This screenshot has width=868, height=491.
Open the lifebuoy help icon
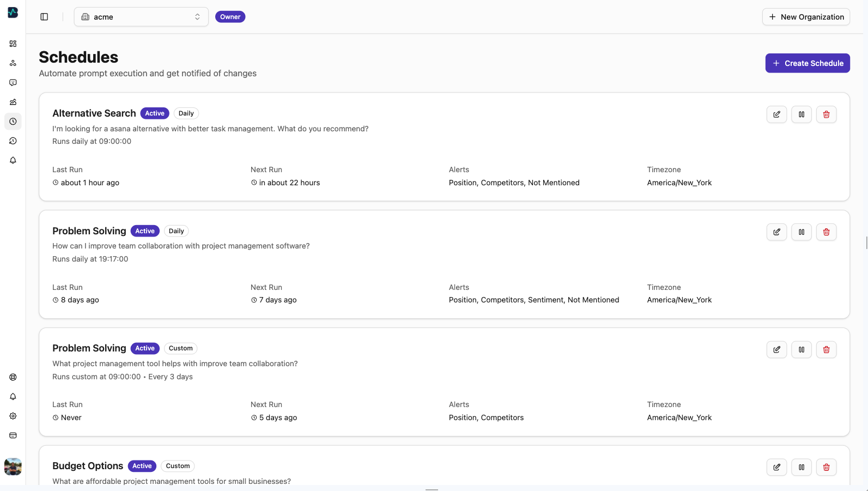(x=13, y=377)
